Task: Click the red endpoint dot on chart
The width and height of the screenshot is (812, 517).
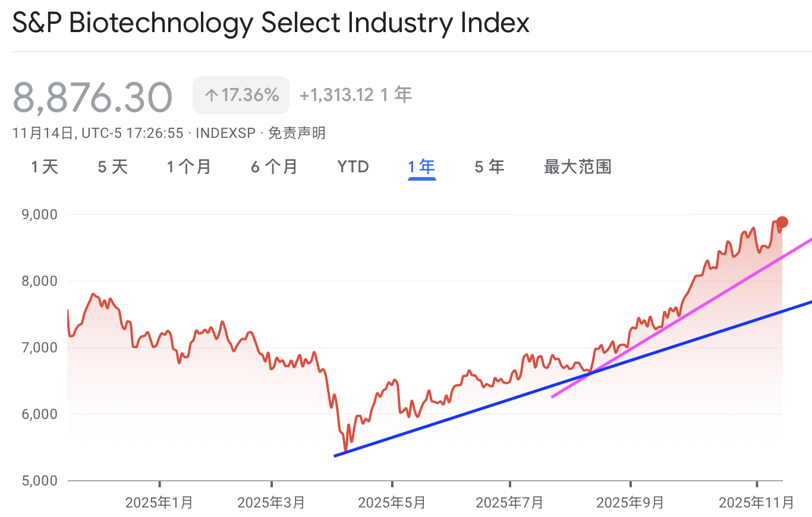Action: point(782,222)
